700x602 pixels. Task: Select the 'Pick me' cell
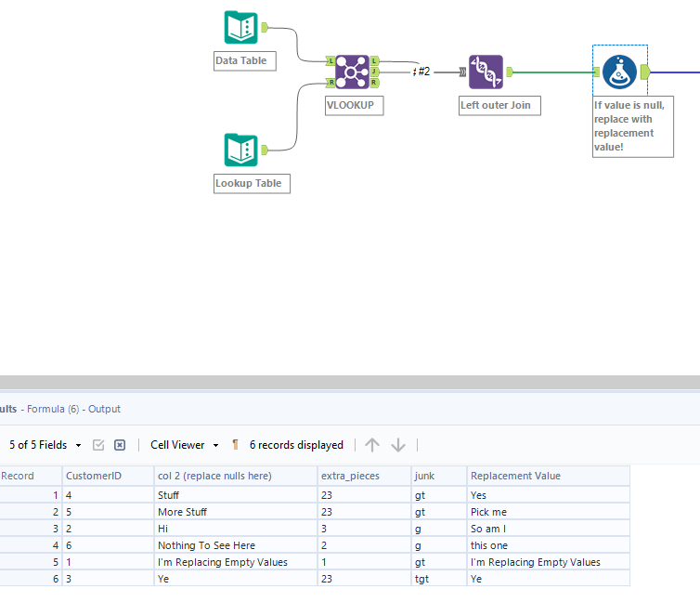[x=549, y=512]
